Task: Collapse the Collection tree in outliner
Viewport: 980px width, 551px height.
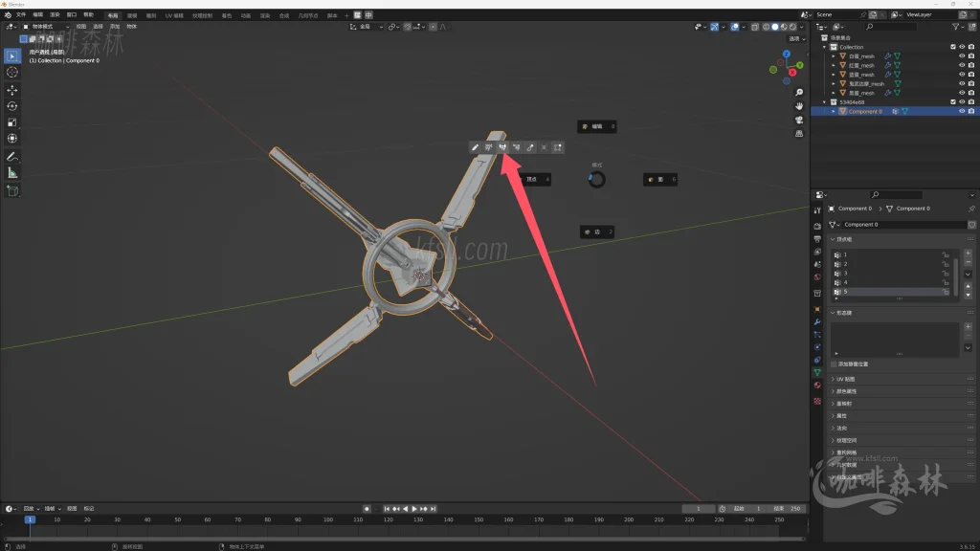Action: [826, 47]
